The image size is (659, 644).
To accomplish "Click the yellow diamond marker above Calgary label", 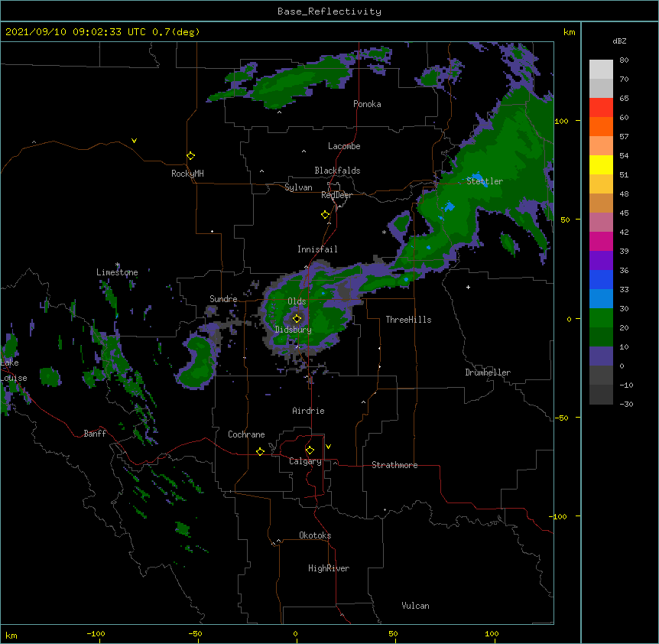I will 310,450.
